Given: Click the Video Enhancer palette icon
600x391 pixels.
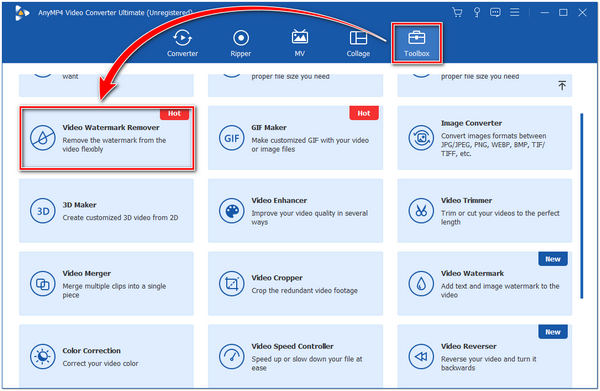Looking at the screenshot, I should pos(232,211).
